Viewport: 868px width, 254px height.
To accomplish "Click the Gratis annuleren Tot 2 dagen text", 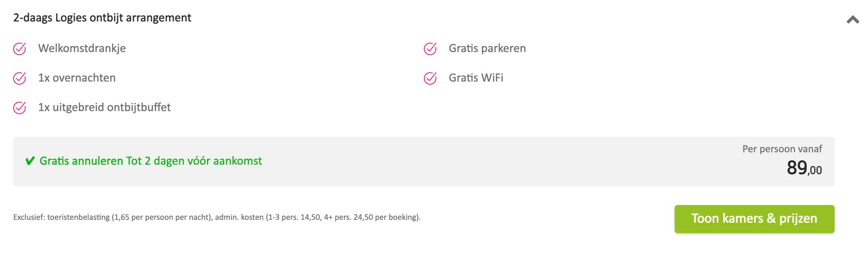I will 151,161.
